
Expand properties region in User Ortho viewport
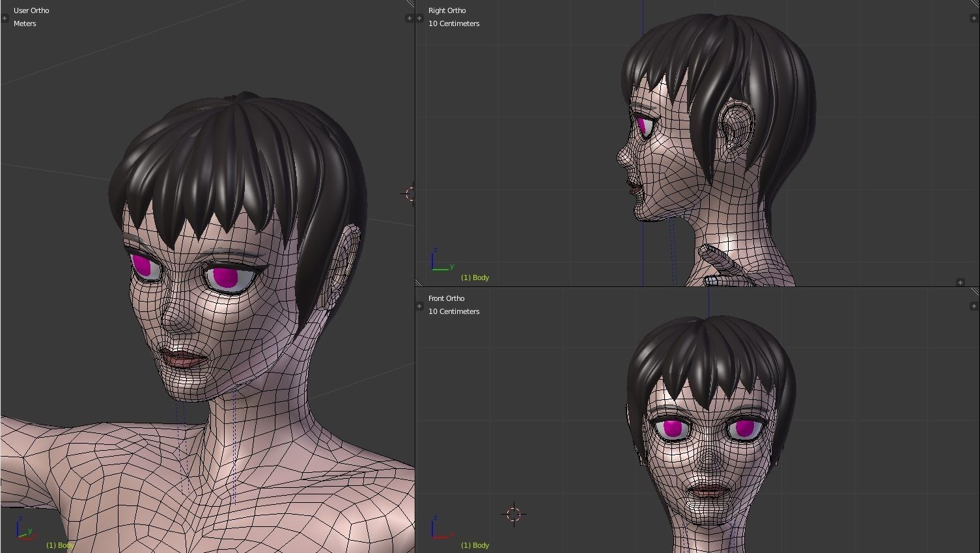point(409,18)
